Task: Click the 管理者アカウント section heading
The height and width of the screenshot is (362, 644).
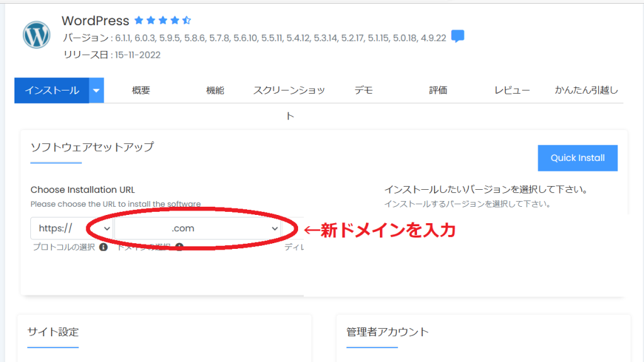Action: (387, 332)
